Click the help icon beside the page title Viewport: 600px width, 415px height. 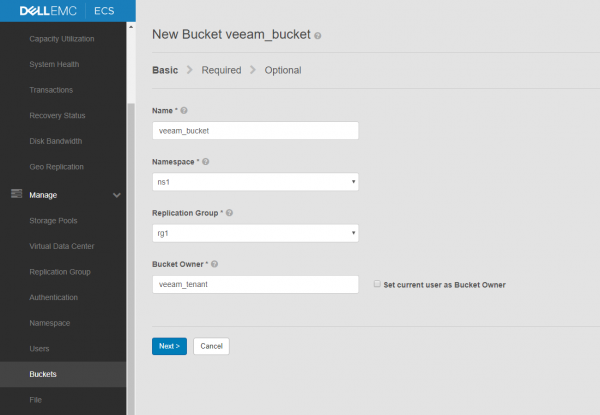click(318, 35)
